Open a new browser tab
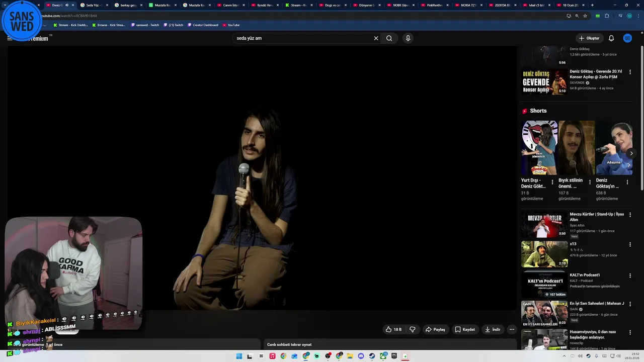The image size is (644, 362). pos(592,5)
